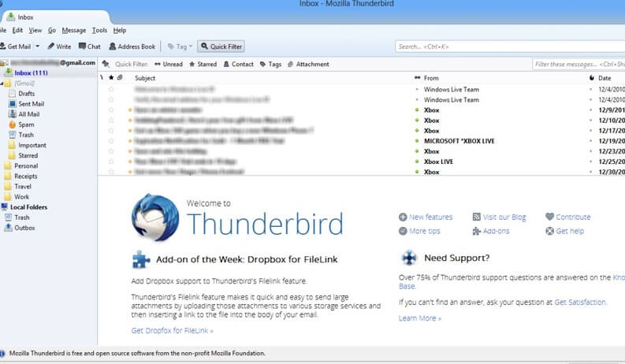The image size is (625, 364).
Task: Open the Message menu
Action: (74, 30)
